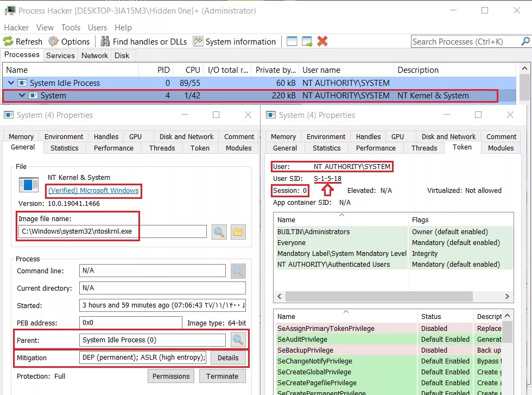This screenshot has width=532, height=395.
Task: Click the find window toolbar icon
Action: tap(292, 41)
